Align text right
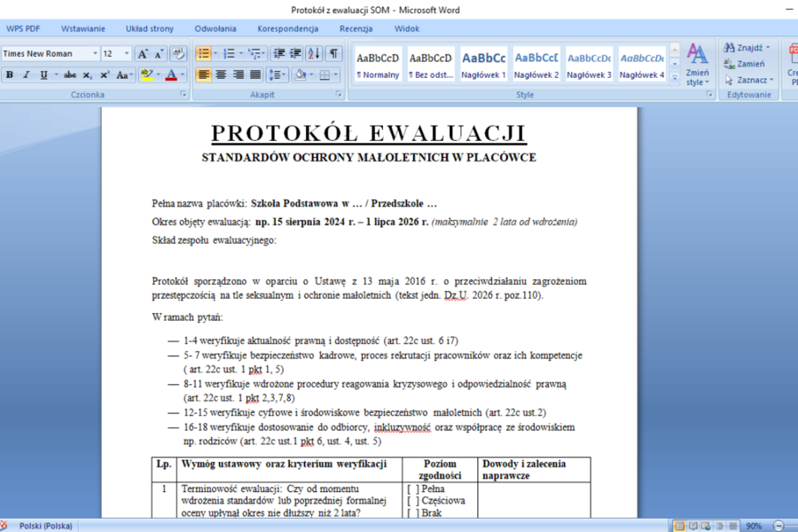This screenshot has height=532, width=798. [239, 74]
